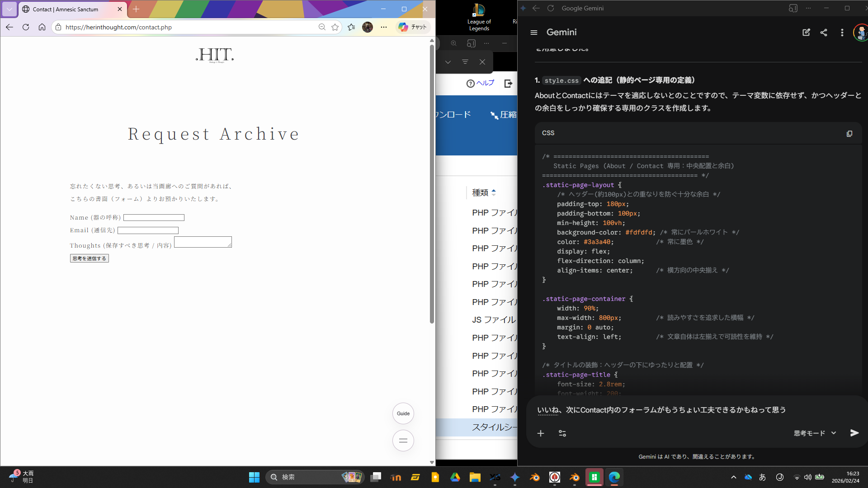Screen dimensions: 868x488
Task: Click the Gemini new chat icon
Action: point(806,33)
